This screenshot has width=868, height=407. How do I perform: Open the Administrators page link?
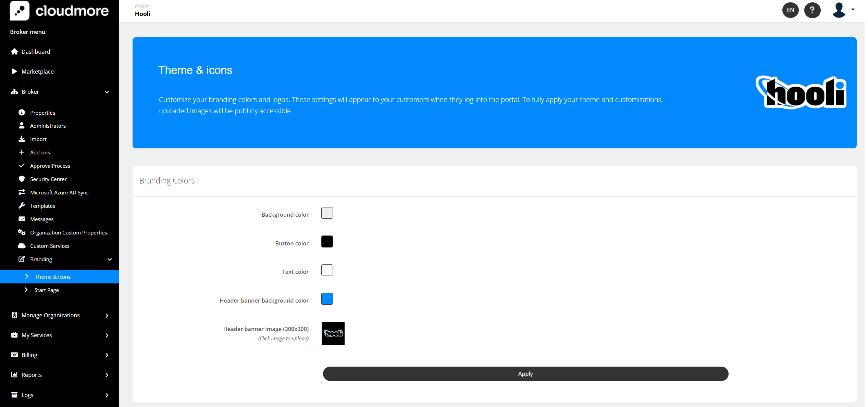48,126
